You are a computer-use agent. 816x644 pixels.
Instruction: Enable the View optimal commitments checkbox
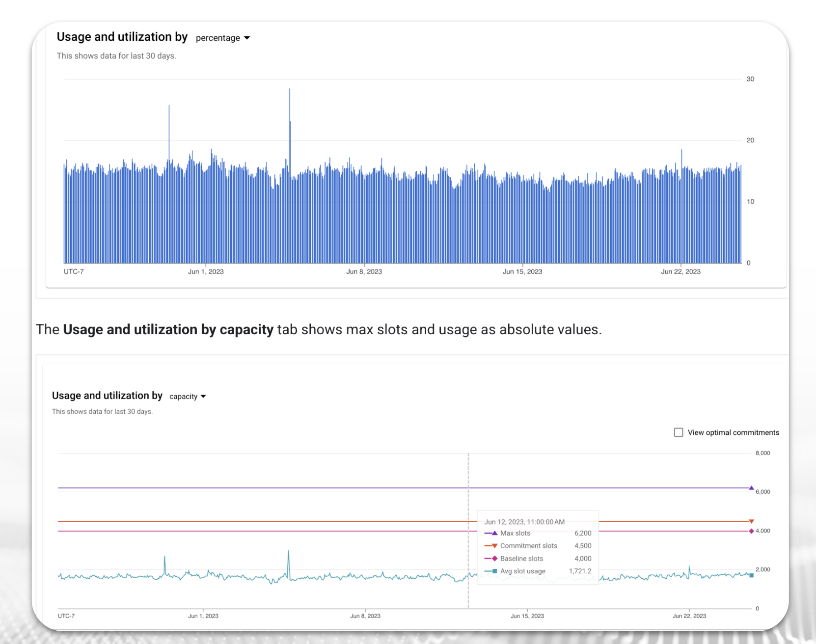(x=679, y=432)
